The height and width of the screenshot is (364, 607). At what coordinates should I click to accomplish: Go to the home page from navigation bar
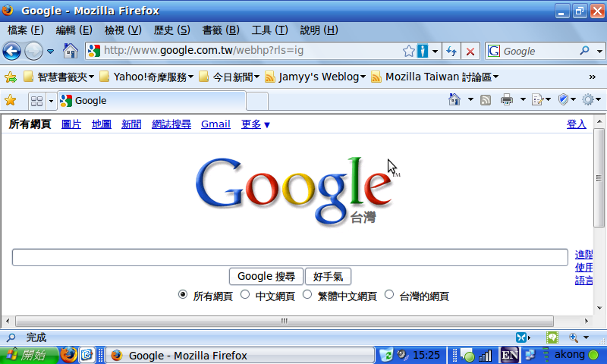point(70,51)
